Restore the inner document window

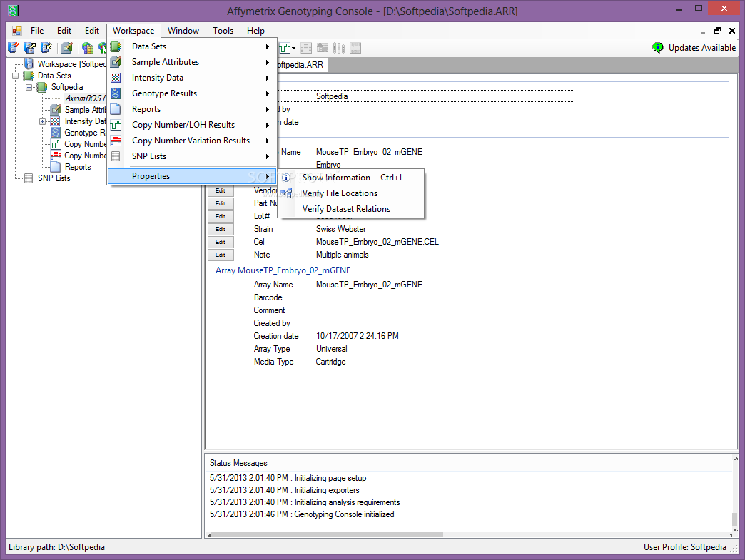(x=717, y=31)
